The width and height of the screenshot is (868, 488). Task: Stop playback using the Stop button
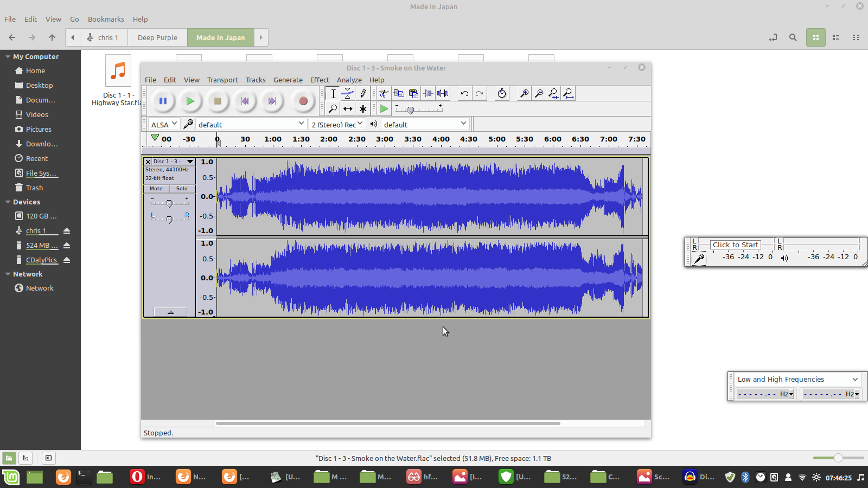218,101
